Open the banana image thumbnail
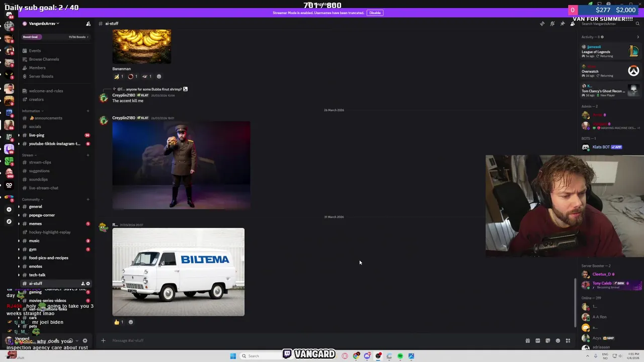Screen dimensions: 644x362 pyautogui.click(x=141, y=46)
